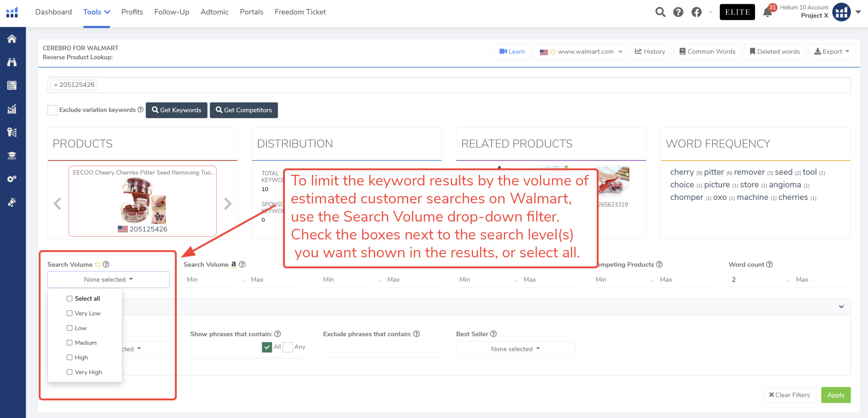The image size is (868, 418).
Task: Open the www.walmart.com marketplace dropdown
Action: [580, 52]
